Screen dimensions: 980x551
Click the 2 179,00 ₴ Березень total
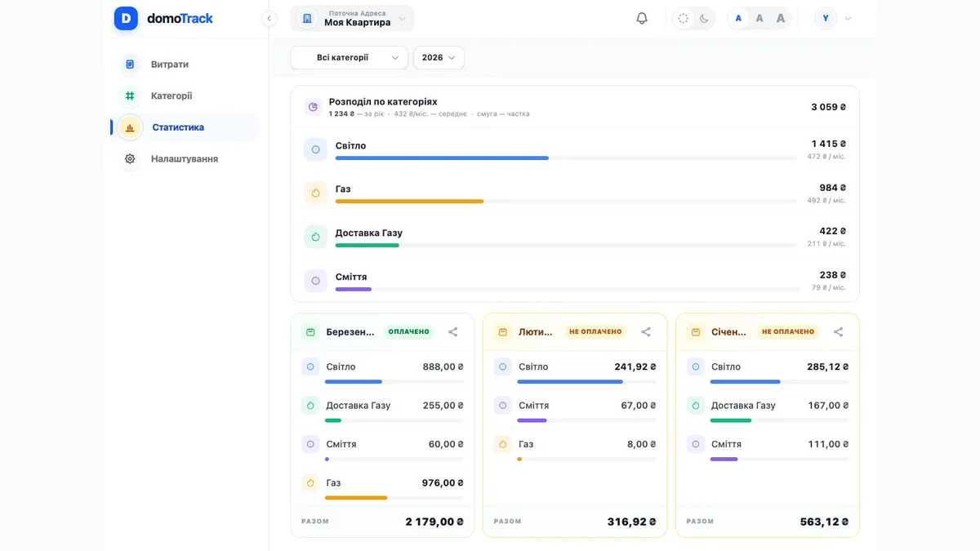click(434, 522)
